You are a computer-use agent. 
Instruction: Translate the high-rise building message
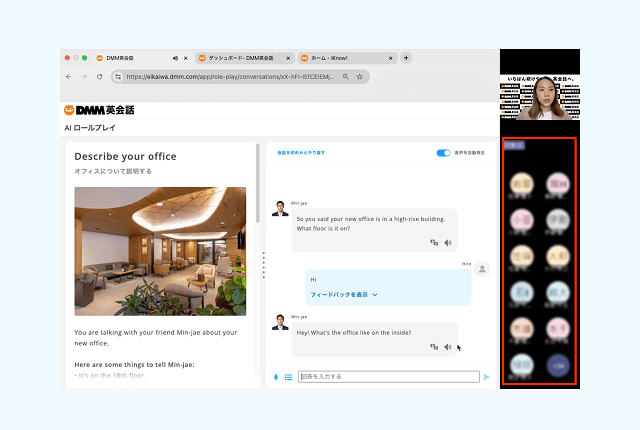tap(435, 242)
